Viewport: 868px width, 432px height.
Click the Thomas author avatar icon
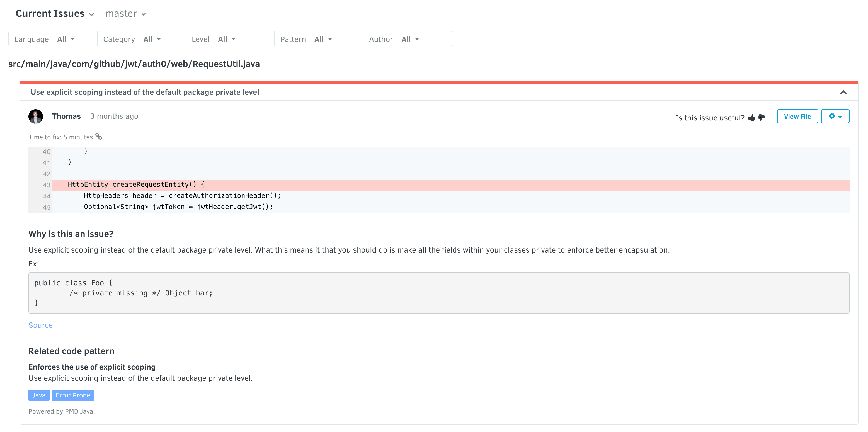(36, 116)
